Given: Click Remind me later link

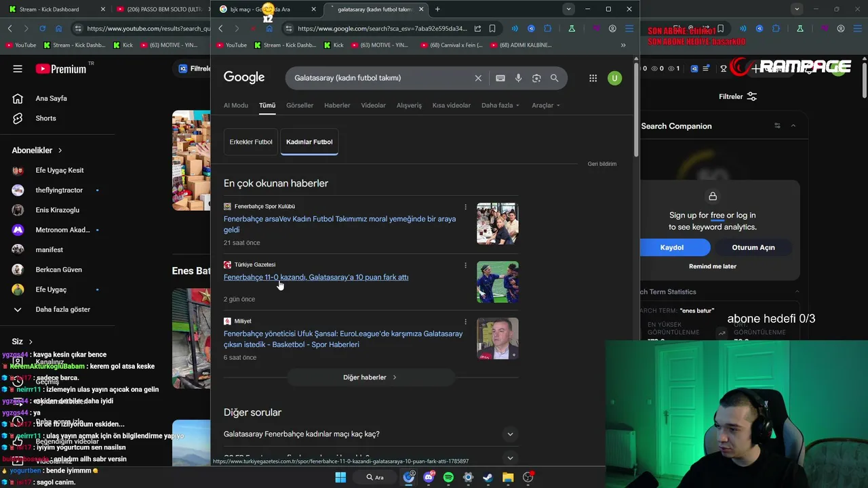Looking at the screenshot, I should pos(713,266).
